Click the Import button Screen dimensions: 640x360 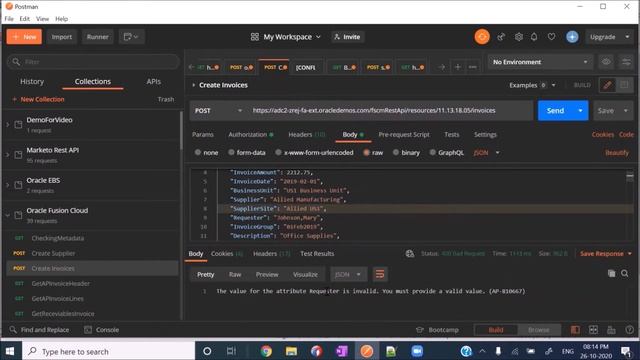tap(62, 37)
